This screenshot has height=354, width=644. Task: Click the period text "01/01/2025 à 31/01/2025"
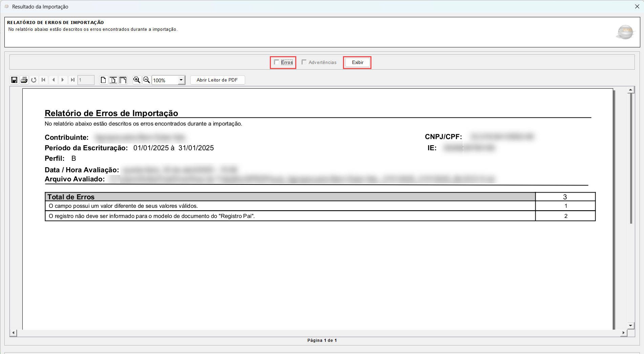(174, 148)
